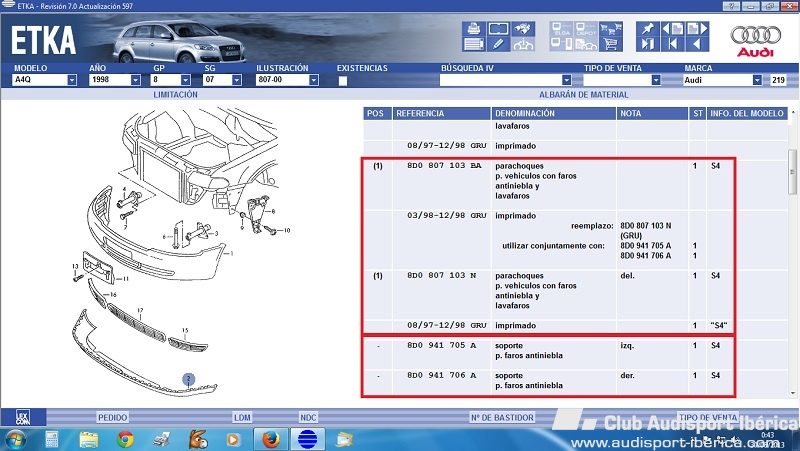Open the BÚSQUEDA IV dropdown
800x451 pixels.
coord(566,80)
